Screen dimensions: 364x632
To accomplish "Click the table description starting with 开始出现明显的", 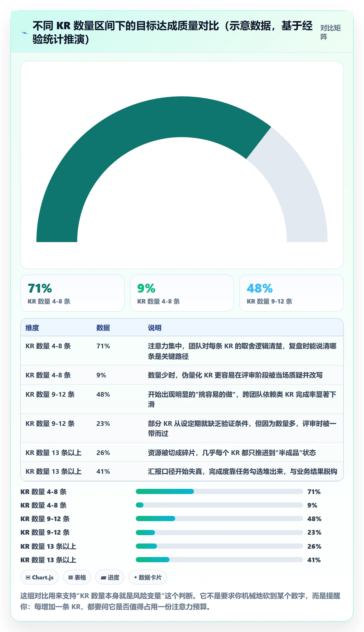I will coord(242,399).
